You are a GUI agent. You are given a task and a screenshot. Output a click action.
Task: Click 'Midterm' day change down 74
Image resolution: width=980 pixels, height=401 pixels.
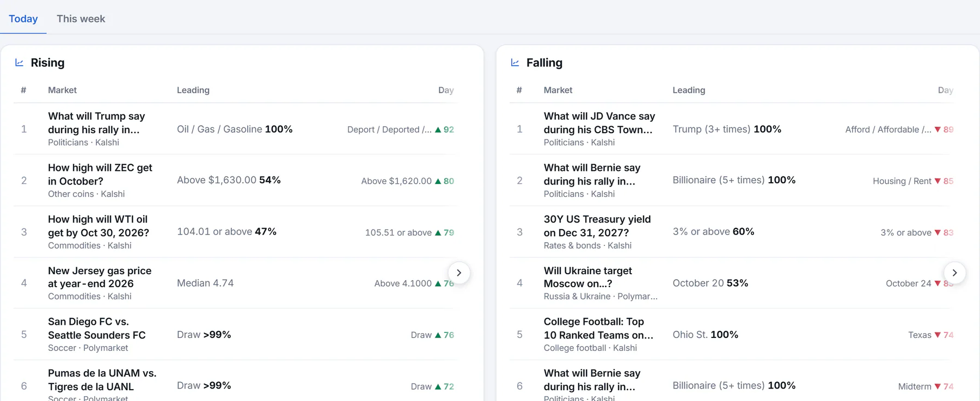(926, 386)
